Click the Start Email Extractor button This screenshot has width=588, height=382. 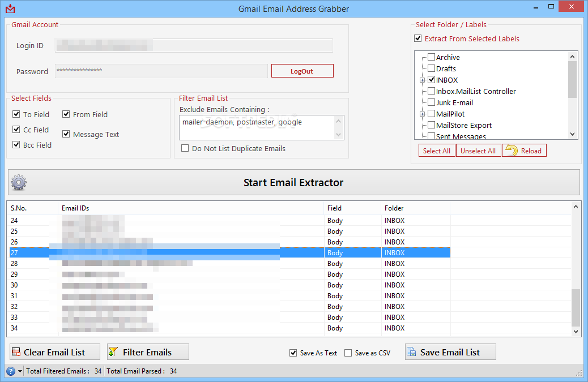click(x=293, y=182)
